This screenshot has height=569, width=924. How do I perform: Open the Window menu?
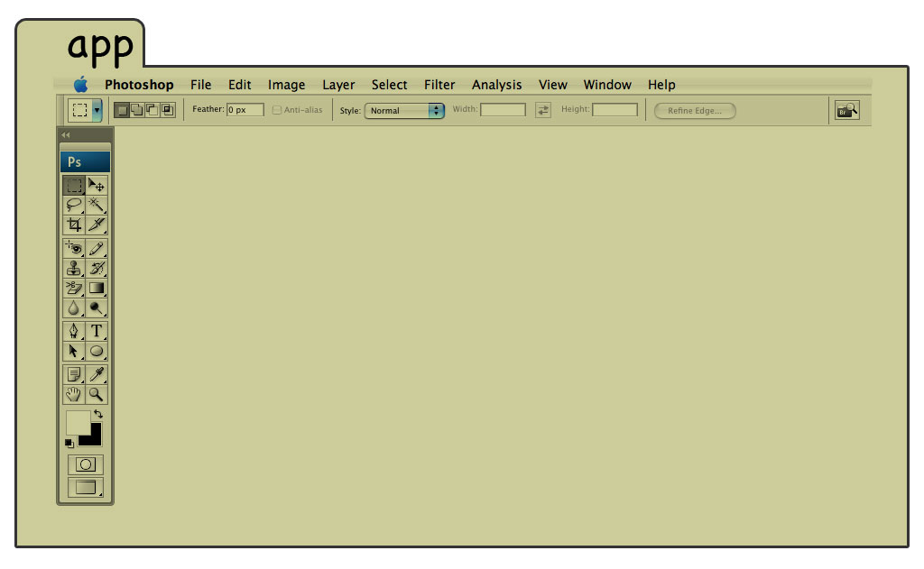(607, 85)
